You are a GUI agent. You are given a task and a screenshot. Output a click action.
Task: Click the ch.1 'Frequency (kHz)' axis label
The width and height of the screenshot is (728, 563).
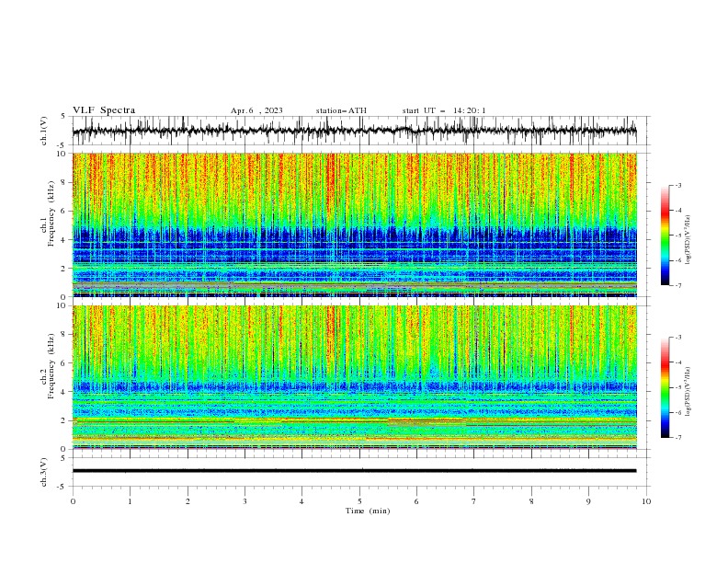point(51,214)
